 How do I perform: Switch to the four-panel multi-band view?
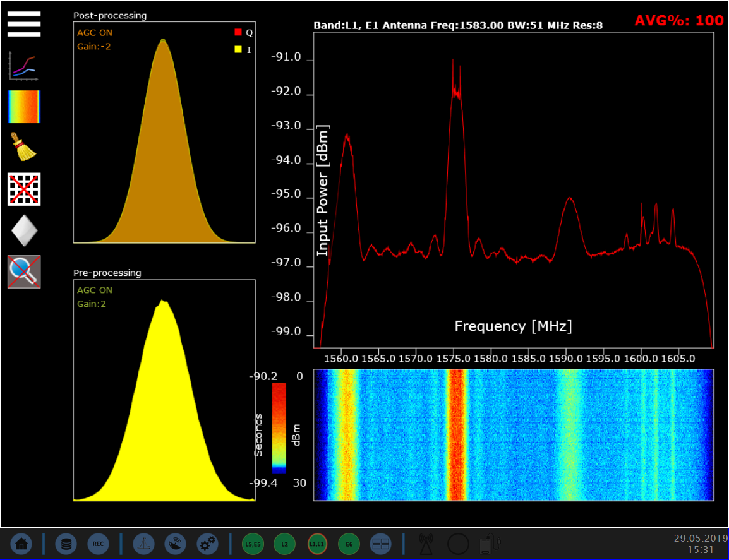tap(381, 544)
